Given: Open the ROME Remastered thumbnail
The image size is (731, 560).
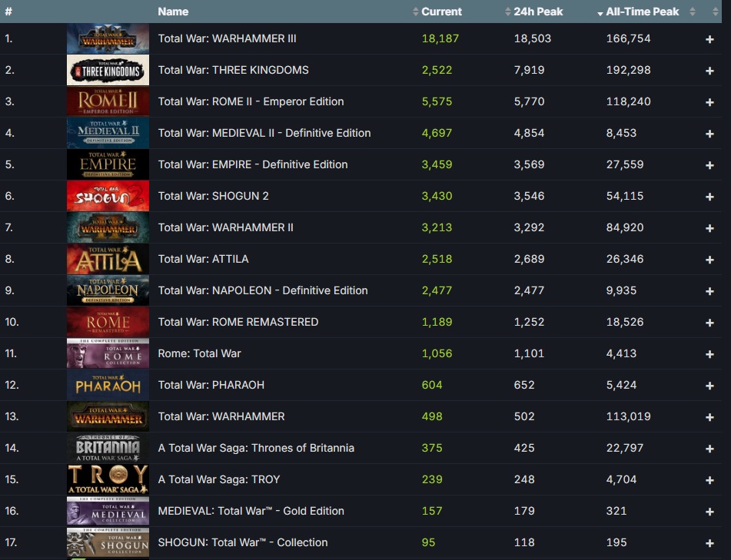Looking at the screenshot, I should (x=108, y=322).
